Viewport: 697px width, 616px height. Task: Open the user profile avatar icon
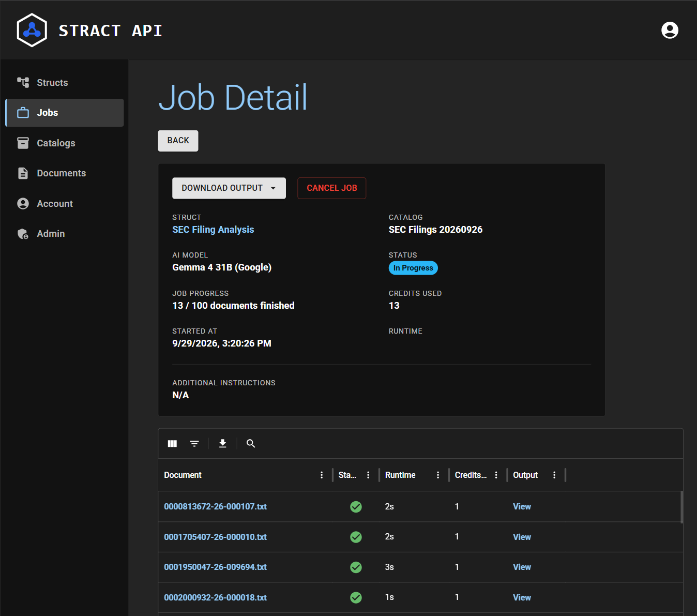click(x=670, y=30)
